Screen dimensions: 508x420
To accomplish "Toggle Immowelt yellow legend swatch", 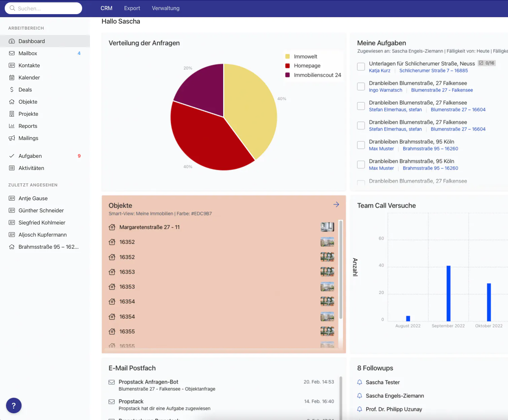I will (287, 57).
